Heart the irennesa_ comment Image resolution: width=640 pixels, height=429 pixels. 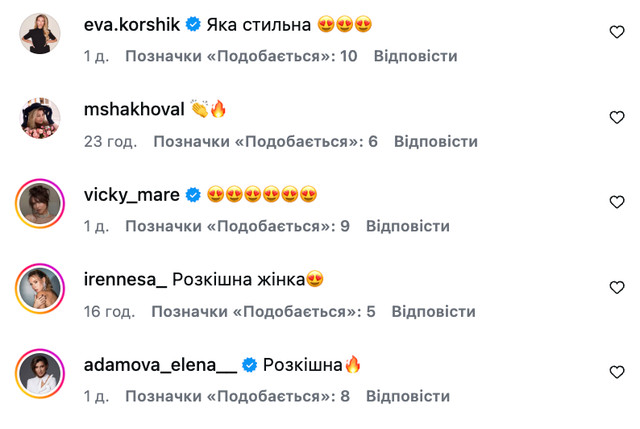tap(617, 288)
